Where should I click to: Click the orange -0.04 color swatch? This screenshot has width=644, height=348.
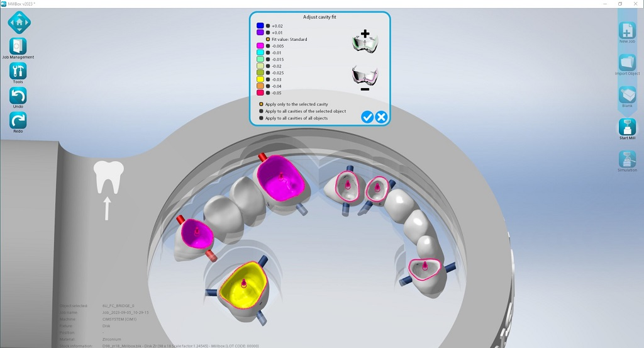pos(260,86)
